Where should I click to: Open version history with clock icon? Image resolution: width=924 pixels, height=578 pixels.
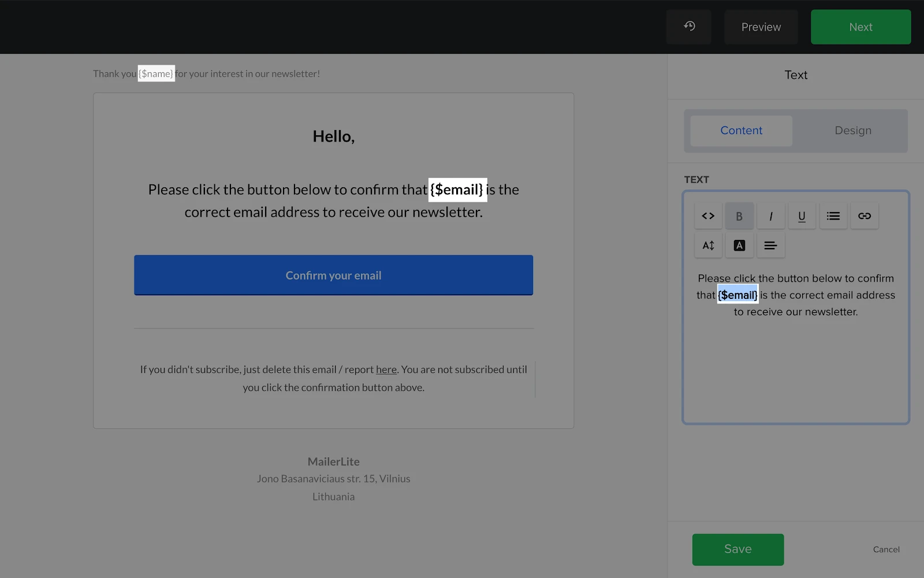(689, 27)
